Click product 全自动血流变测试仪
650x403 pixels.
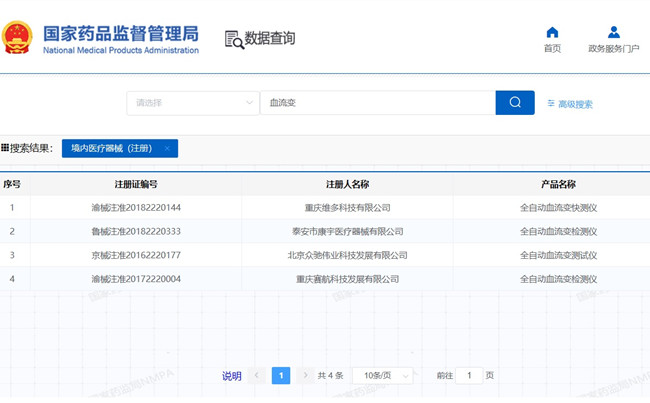pyautogui.click(x=558, y=255)
